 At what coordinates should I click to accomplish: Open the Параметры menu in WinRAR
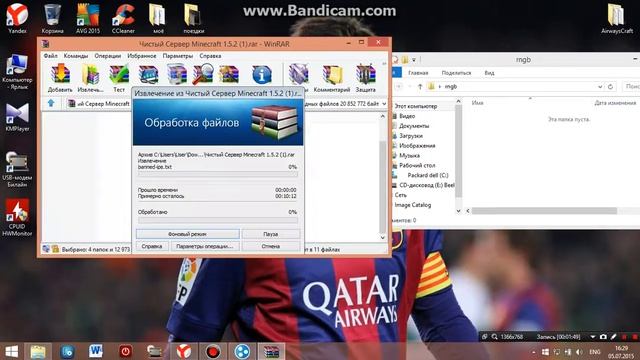tap(178, 56)
